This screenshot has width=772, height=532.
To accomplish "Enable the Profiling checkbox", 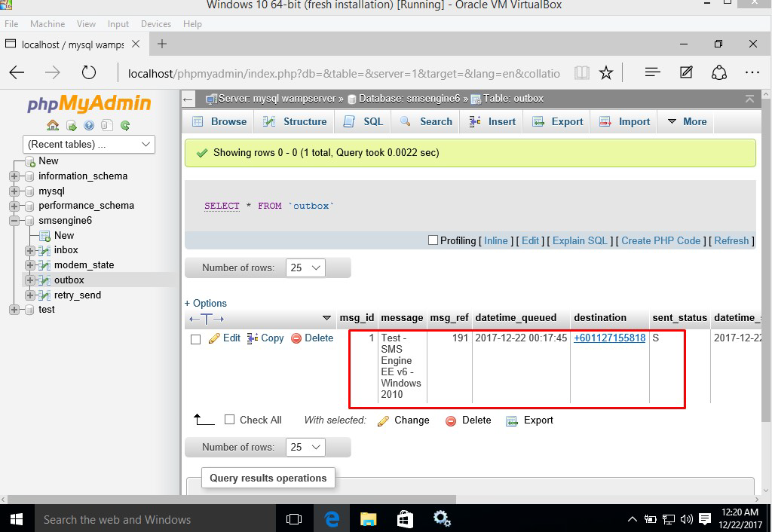I will pos(433,240).
